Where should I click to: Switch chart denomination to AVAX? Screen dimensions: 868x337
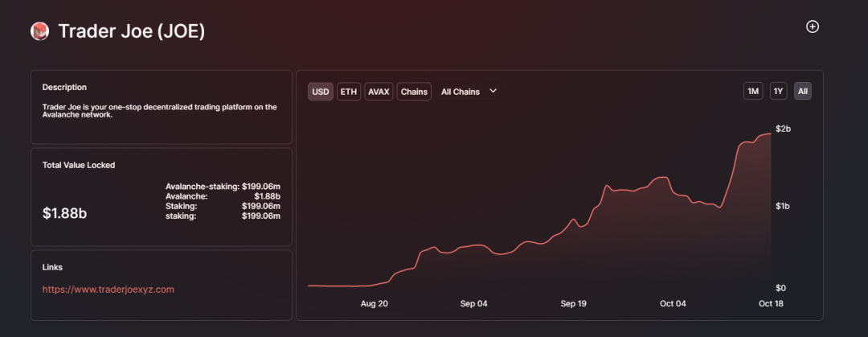point(379,92)
